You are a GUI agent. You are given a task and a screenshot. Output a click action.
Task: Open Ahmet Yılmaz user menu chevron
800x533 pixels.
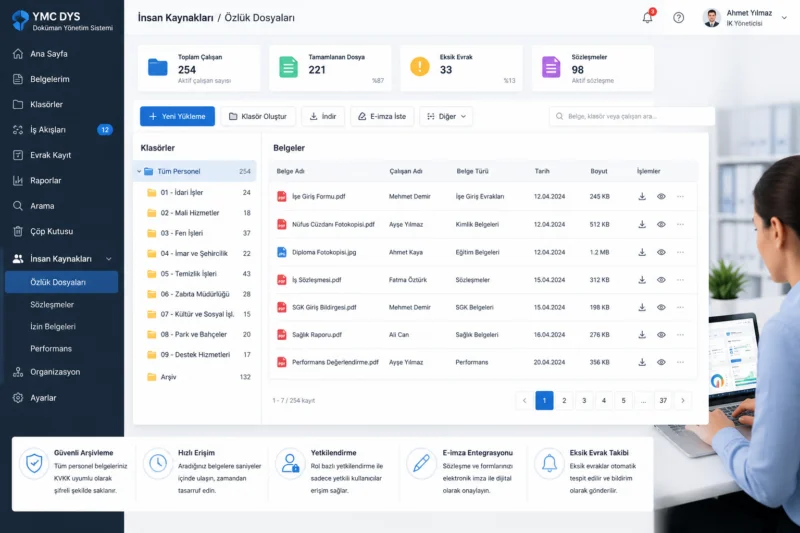(x=784, y=17)
